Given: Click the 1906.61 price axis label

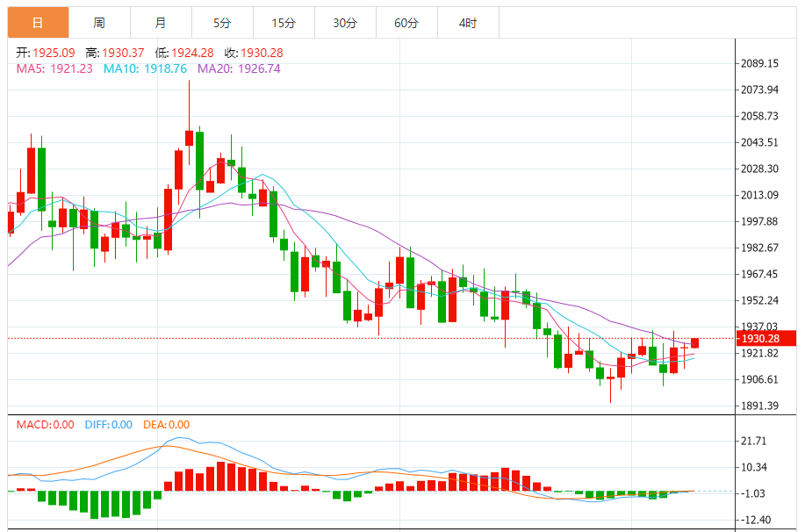Looking at the screenshot, I should [x=760, y=379].
